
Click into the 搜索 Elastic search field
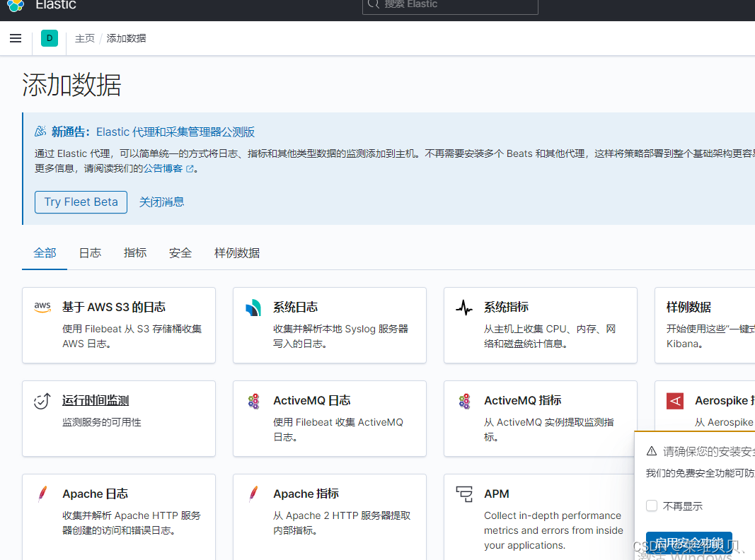450,5
